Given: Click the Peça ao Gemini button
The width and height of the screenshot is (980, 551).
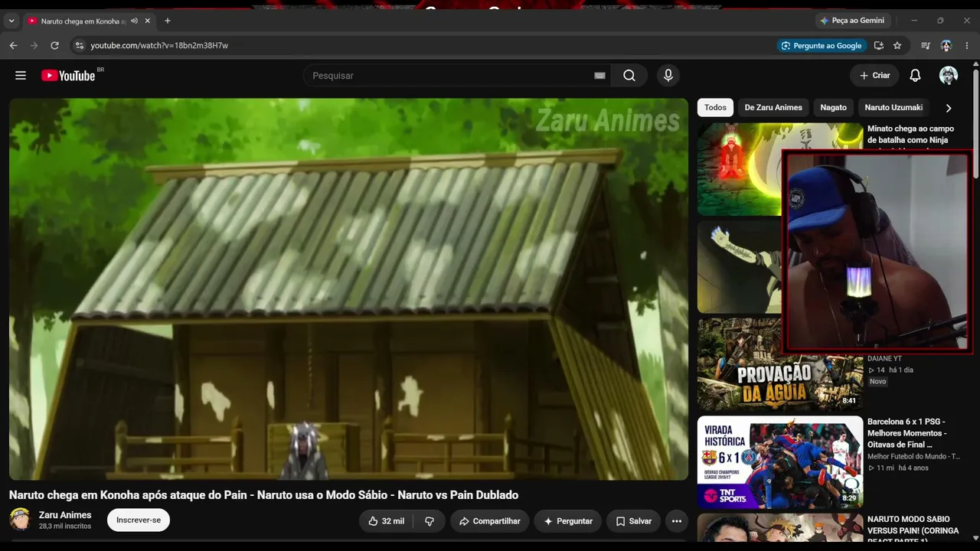Looking at the screenshot, I should [852, 21].
